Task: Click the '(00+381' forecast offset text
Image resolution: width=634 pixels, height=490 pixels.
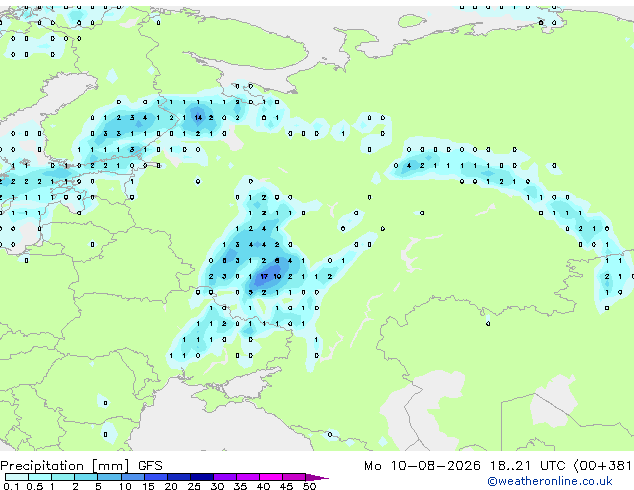Action: pyautogui.click(x=602, y=466)
